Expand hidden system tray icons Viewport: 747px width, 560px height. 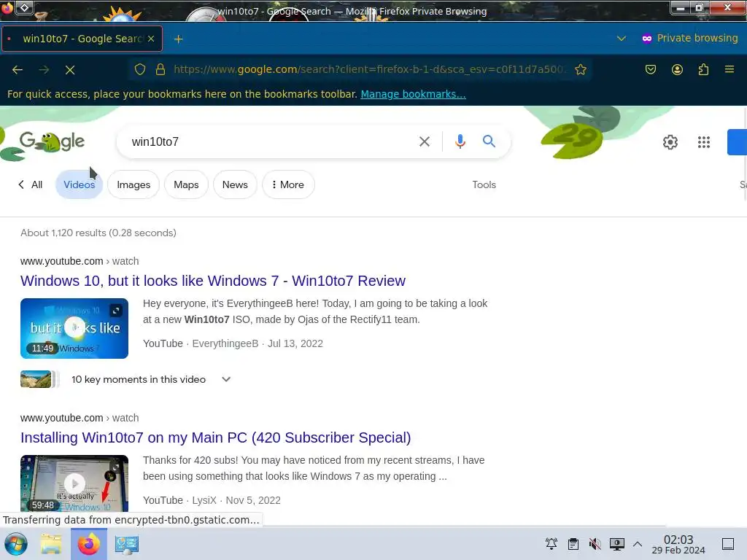[638, 544]
